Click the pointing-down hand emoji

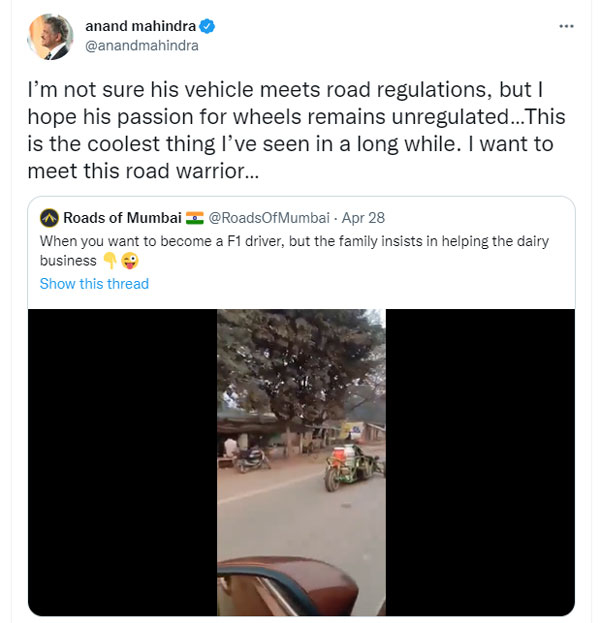110,261
